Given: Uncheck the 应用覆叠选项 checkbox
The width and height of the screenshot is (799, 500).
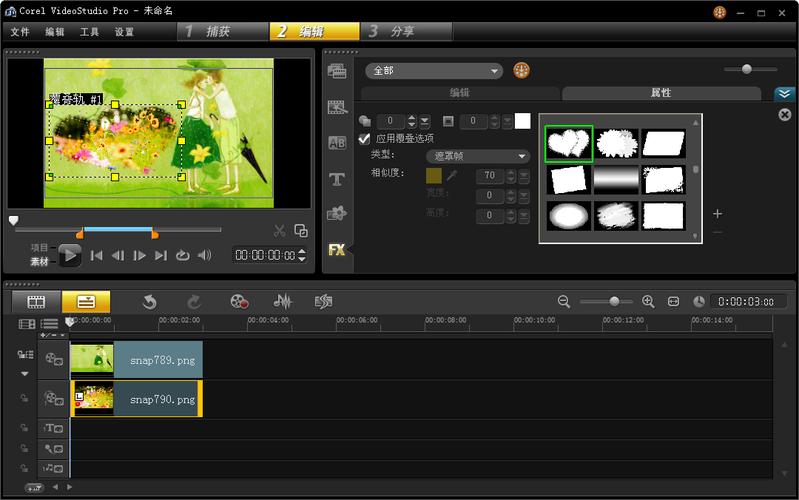Looking at the screenshot, I should tap(365, 138).
